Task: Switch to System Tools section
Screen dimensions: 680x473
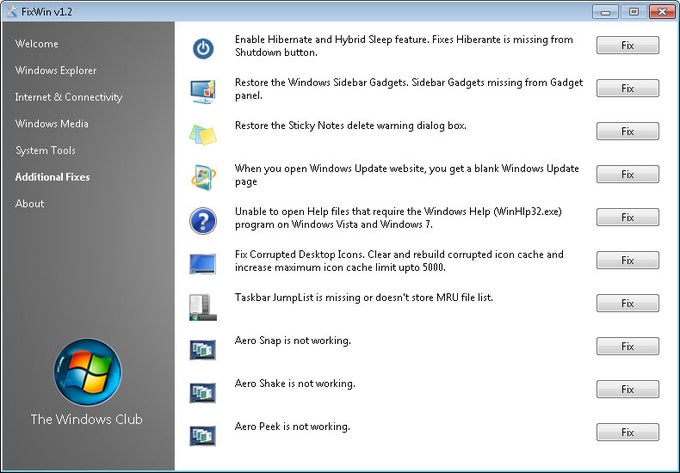Action: tap(46, 150)
